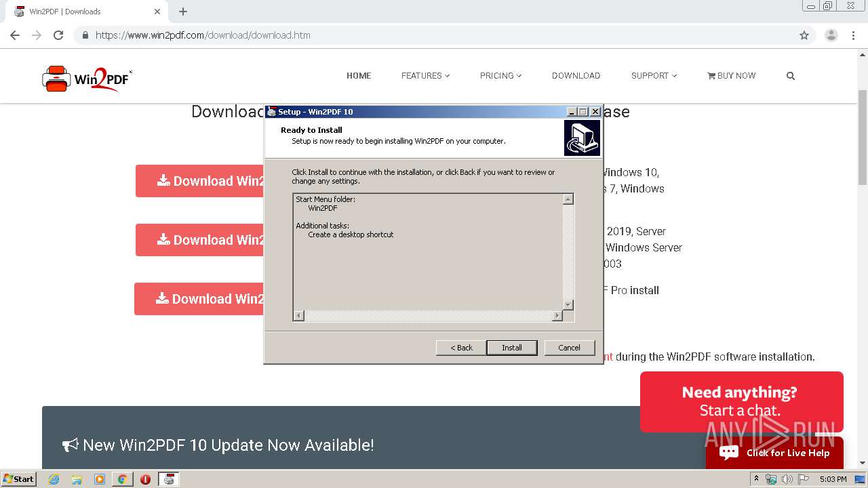Viewport: 868px width, 488px height.
Task: Click the show desktop tray icon
Action: (x=861, y=479)
